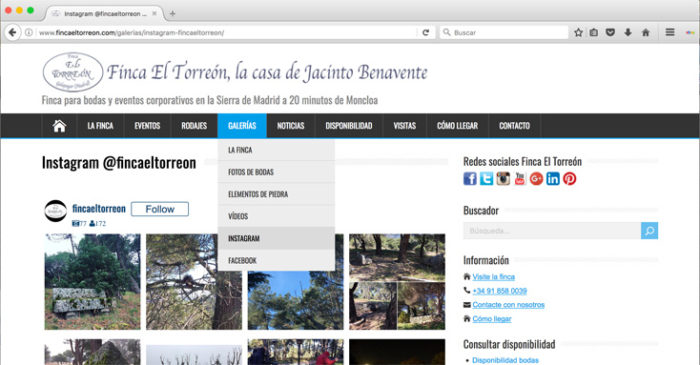Select Vídeos in Galerías dropdown

276,216
